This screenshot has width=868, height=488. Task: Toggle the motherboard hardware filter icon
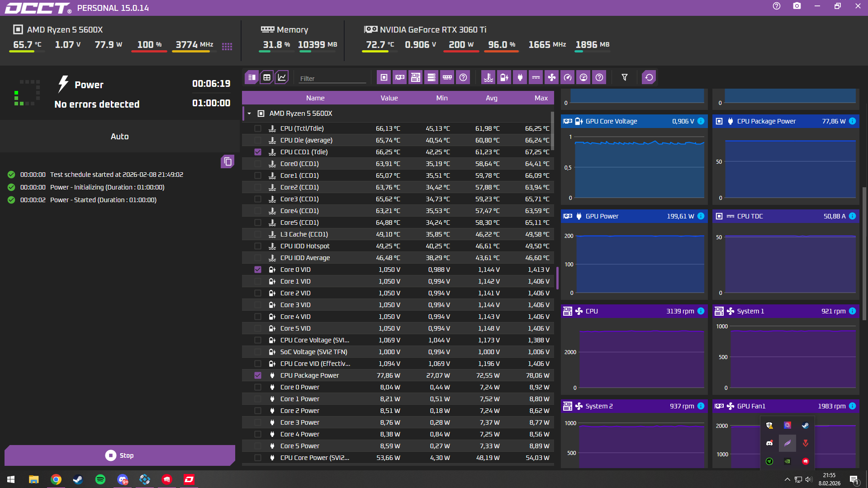[416, 77]
